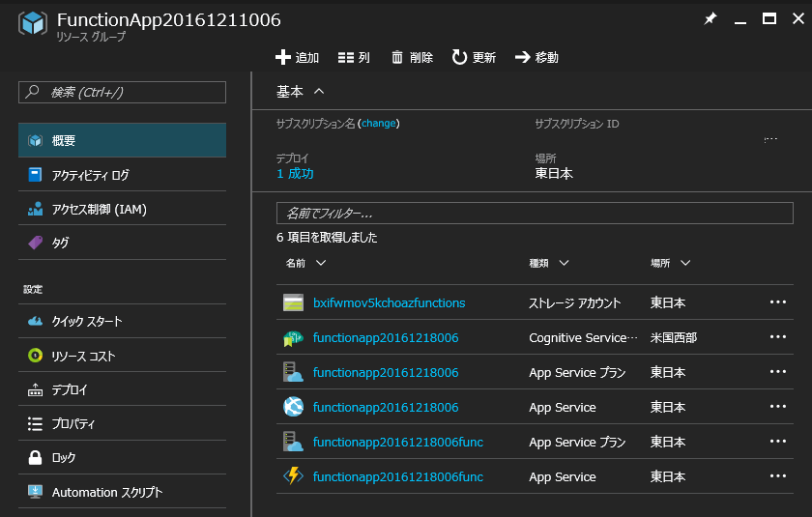This screenshot has width=812, height=517.
Task: Click the change subscription link
Action: click(x=379, y=123)
